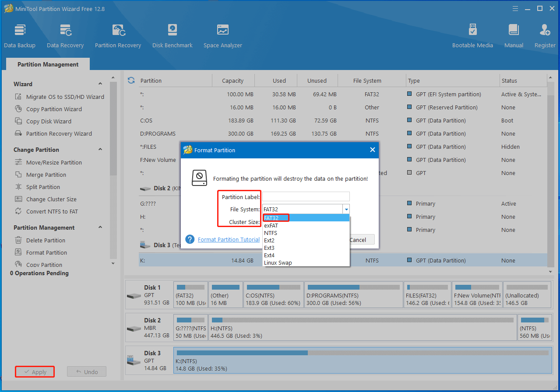
Task: Collapse the Wizard section
Action: pos(100,84)
